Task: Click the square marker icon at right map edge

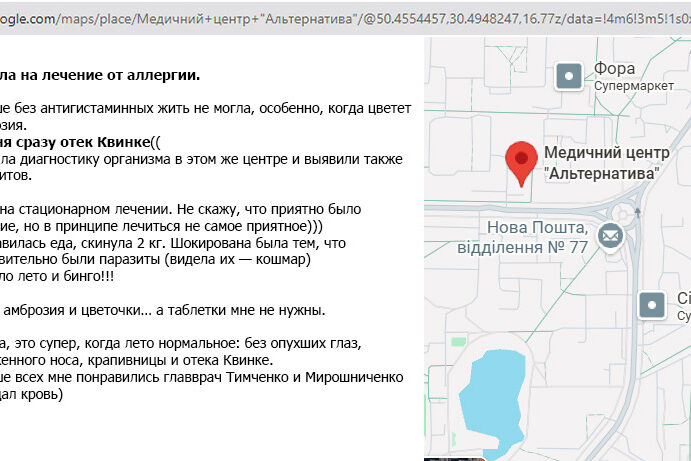Action: (654, 303)
